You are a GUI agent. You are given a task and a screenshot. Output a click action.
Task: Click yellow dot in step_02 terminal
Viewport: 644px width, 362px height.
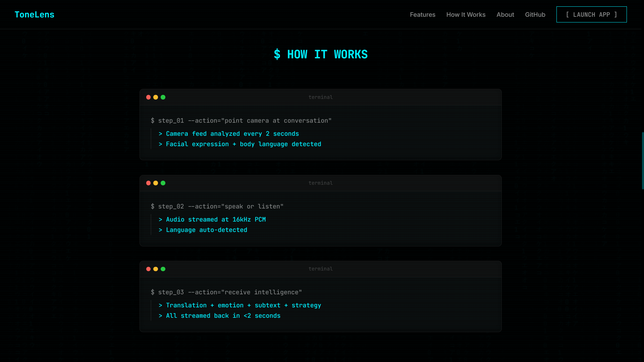[156, 183]
